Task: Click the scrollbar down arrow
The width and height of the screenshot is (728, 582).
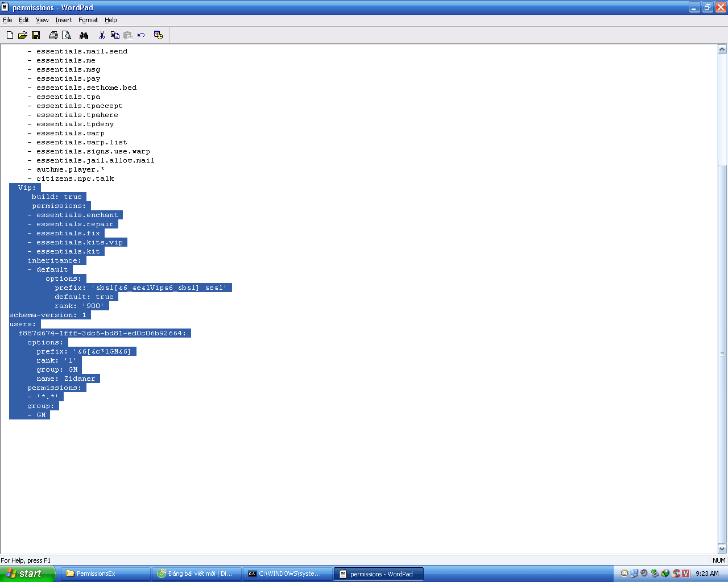Action: [722, 549]
